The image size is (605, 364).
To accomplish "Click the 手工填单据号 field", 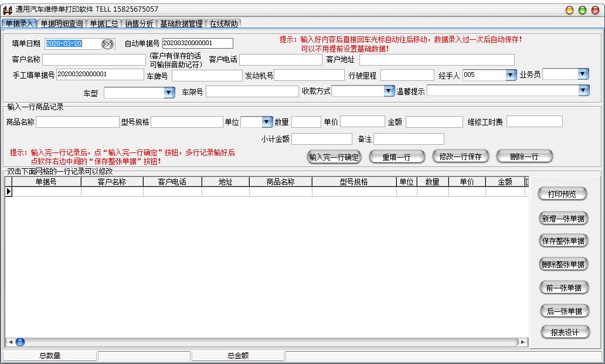I will [100, 74].
